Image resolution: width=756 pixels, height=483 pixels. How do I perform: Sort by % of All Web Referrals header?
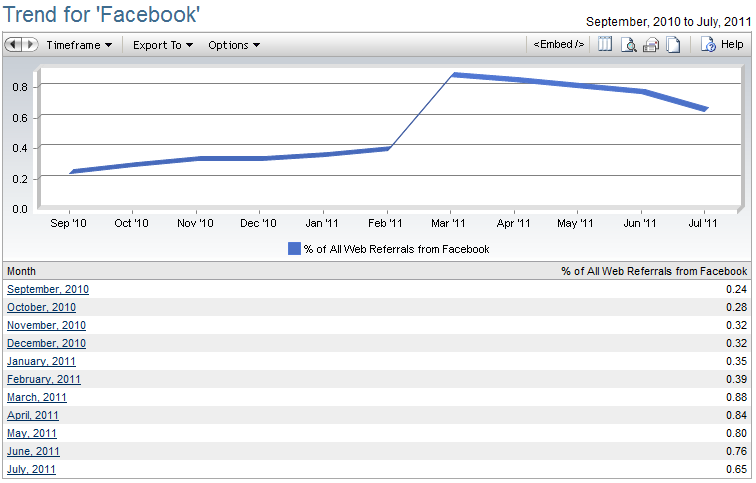coord(654,271)
